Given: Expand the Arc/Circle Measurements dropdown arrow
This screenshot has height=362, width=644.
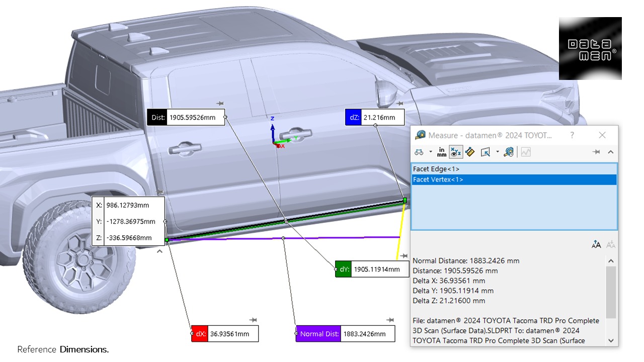Looking at the screenshot, I should tap(431, 152).
